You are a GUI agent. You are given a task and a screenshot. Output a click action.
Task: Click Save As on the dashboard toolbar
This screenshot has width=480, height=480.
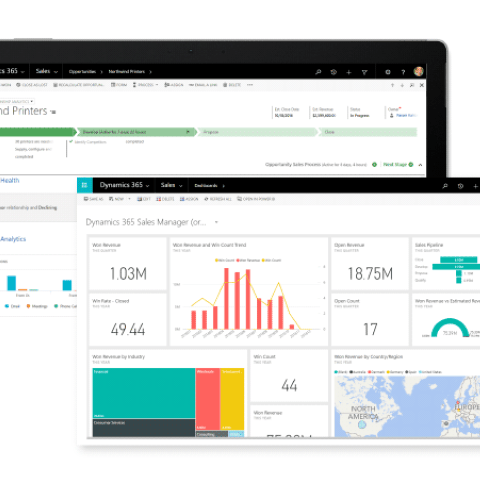(94, 199)
